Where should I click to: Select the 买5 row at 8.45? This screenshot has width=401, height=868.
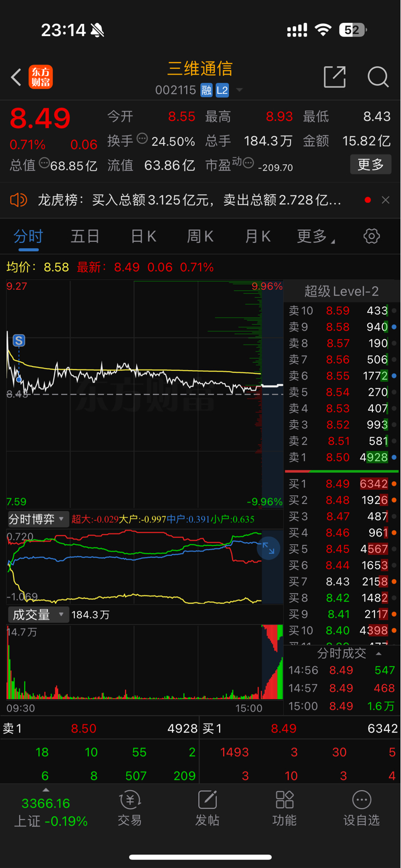pos(342,549)
